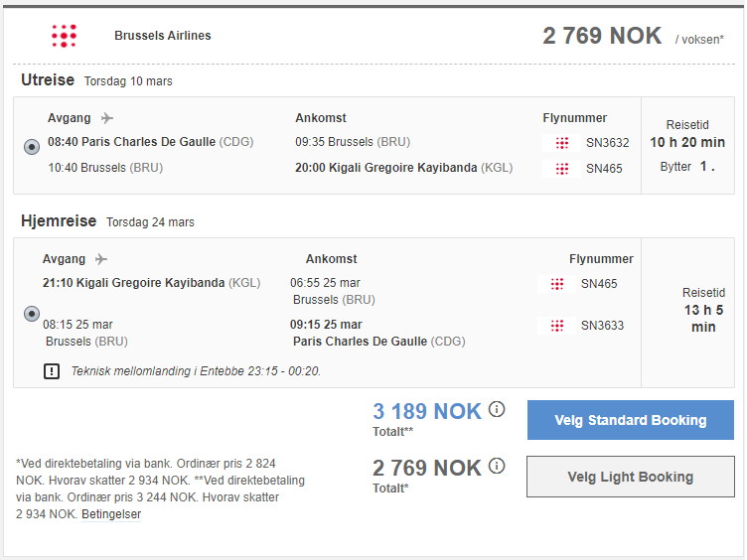The height and width of the screenshot is (560, 747).
Task: Click the airline icon next to SN3633
Action: 557,326
